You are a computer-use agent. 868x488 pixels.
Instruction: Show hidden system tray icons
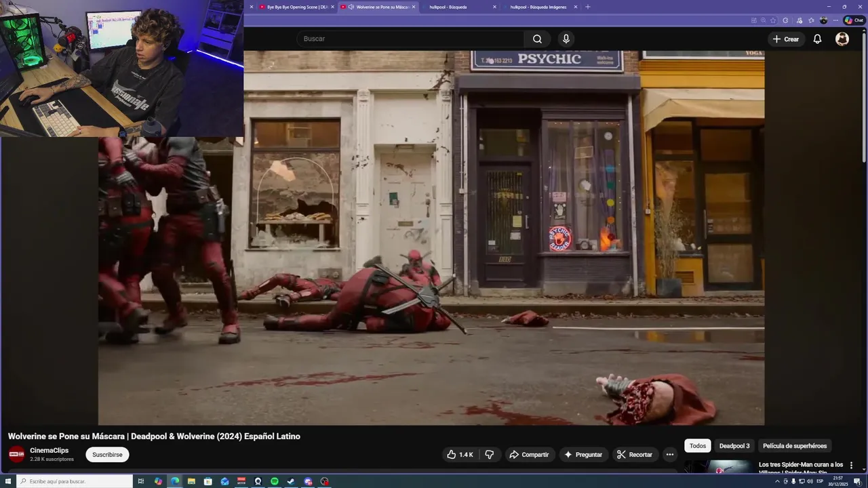pyautogui.click(x=777, y=481)
